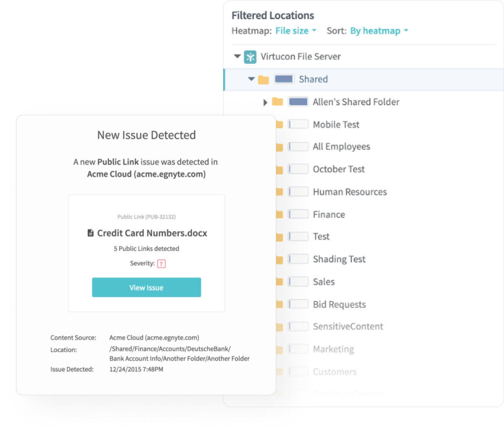Select the Human Resources folder

tap(350, 192)
